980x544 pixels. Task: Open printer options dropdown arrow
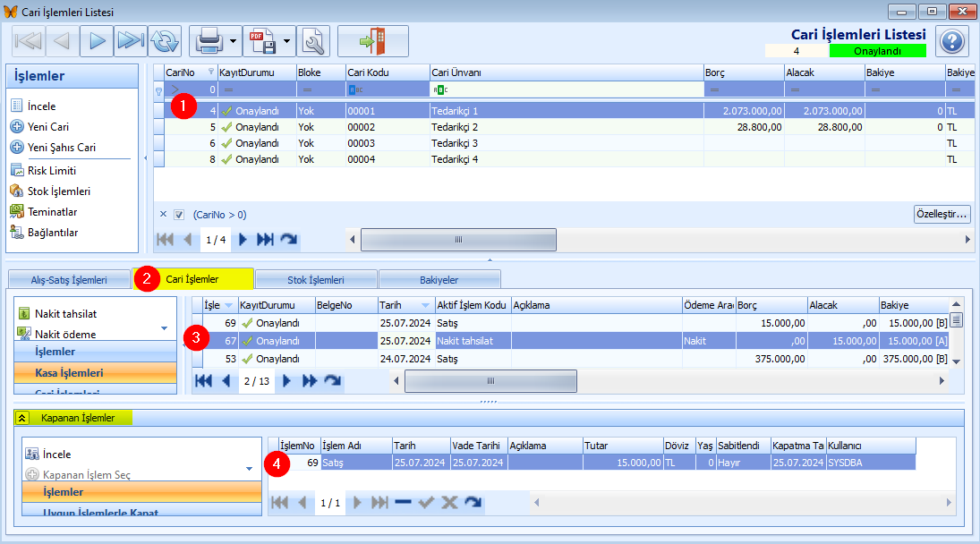point(233,41)
